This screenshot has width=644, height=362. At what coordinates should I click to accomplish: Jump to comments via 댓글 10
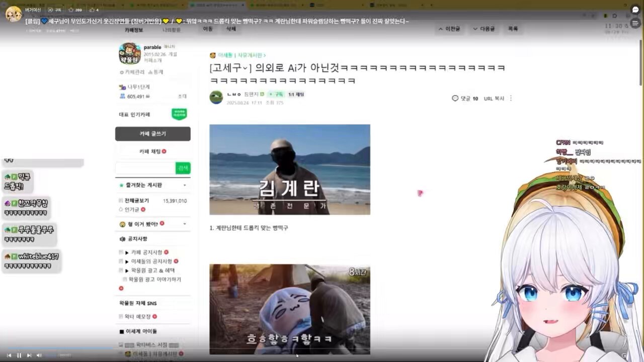465,99
